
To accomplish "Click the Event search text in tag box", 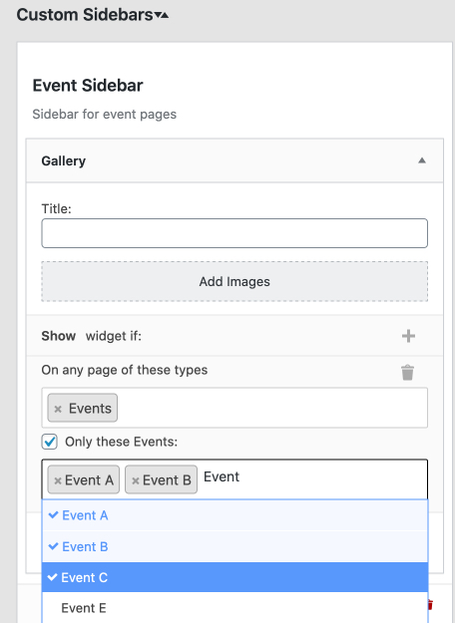I will tap(221, 477).
